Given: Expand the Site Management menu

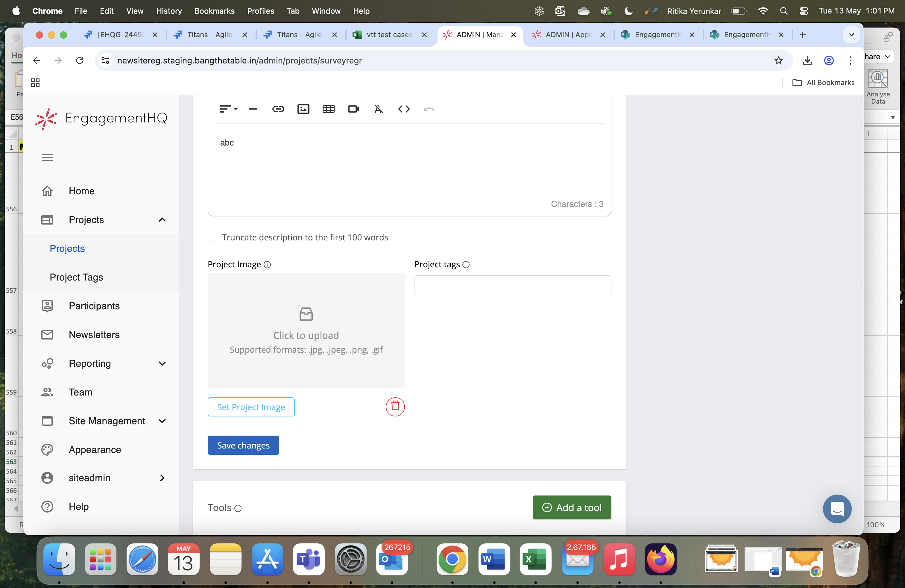Looking at the screenshot, I should (x=162, y=421).
